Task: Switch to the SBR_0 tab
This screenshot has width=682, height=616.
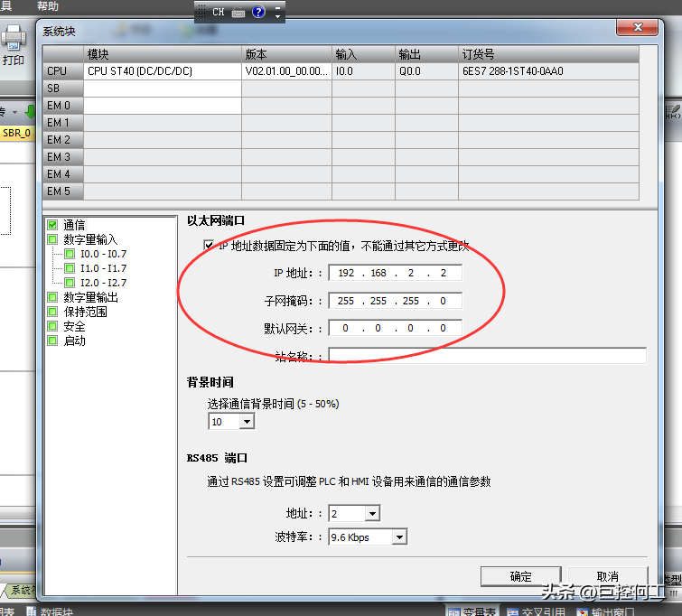Action: [16, 133]
